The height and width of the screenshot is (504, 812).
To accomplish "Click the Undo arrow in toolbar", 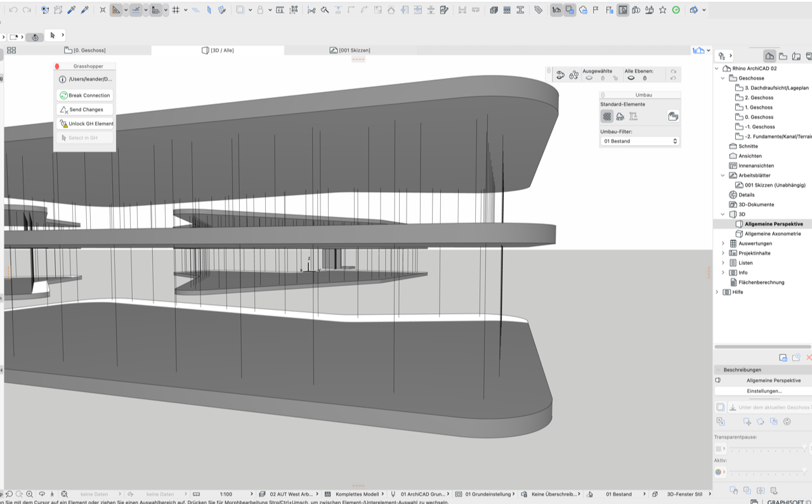I will [x=13, y=10].
